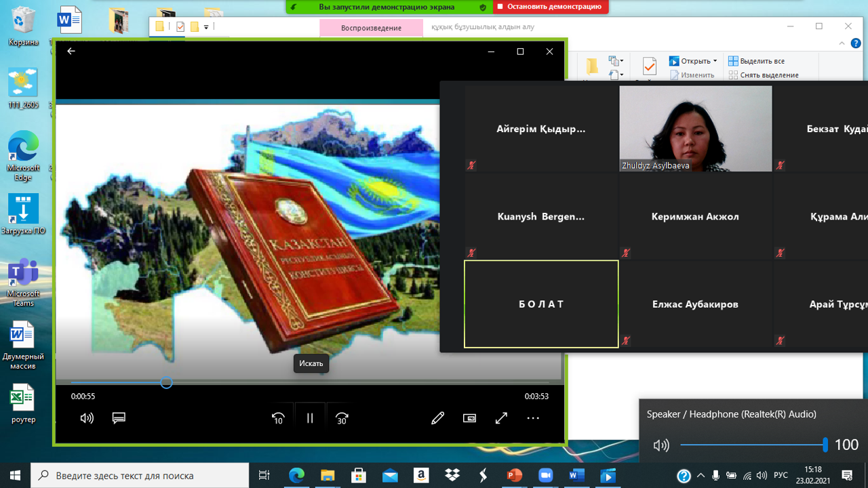Screen dimensions: 868x488
Task: Open Dropbox from taskbar
Action: coord(452,476)
